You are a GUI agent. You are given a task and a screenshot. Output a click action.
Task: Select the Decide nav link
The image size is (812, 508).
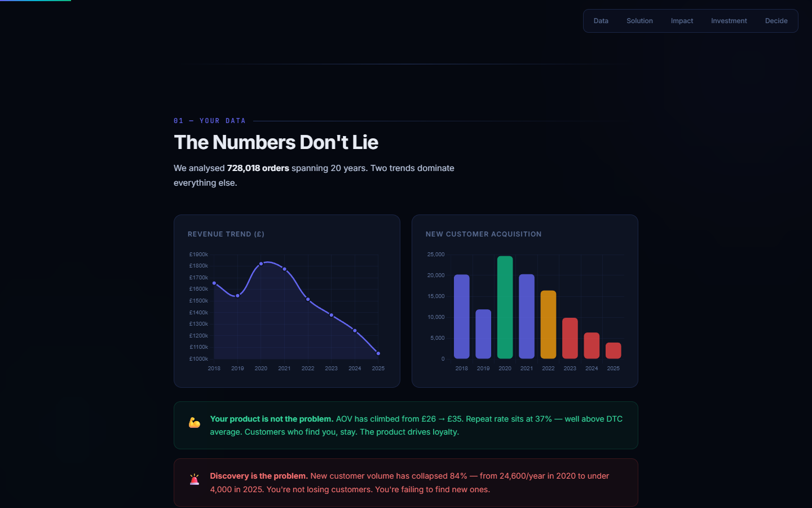776,21
